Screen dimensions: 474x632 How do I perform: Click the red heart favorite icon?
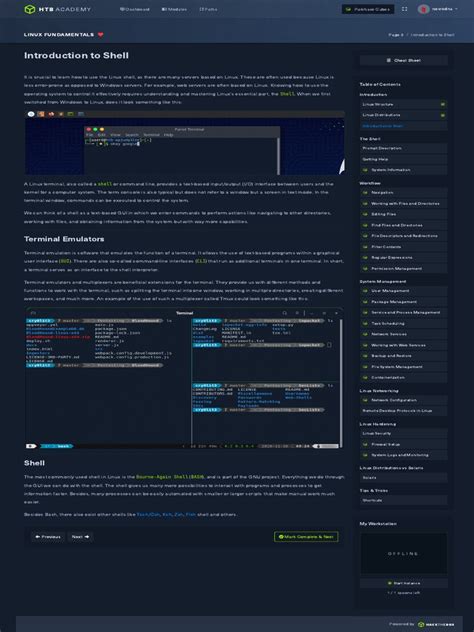point(100,35)
